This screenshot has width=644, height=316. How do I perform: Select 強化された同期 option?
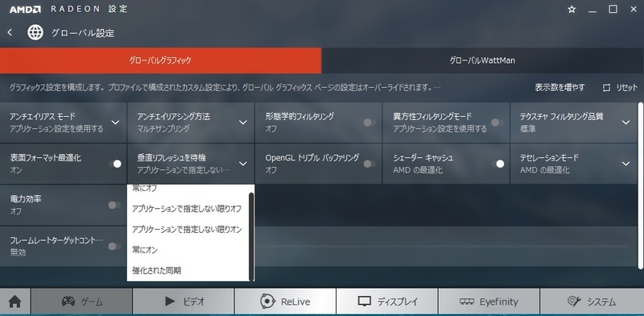(x=188, y=271)
